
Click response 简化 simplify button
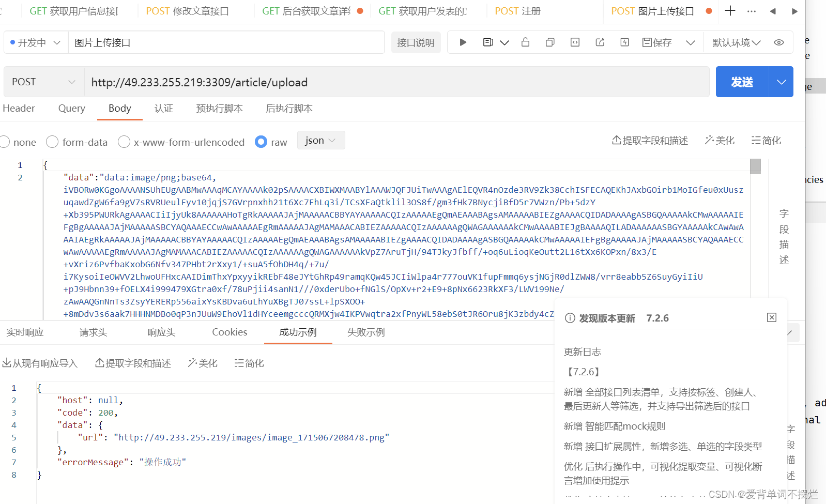pos(249,363)
